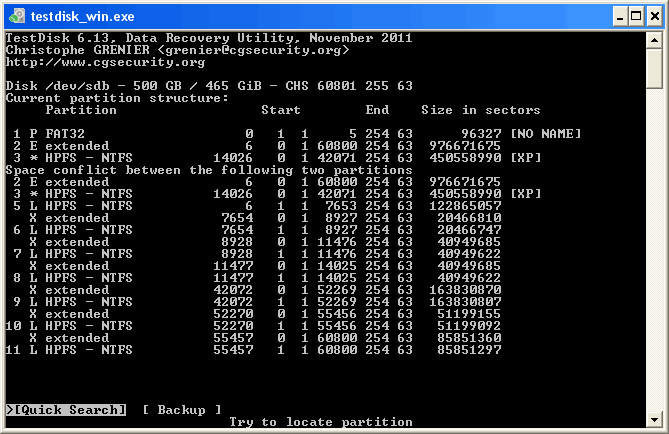This screenshot has height=434, width=669.
Task: Click sector size value 85851297
Action: pos(469,350)
